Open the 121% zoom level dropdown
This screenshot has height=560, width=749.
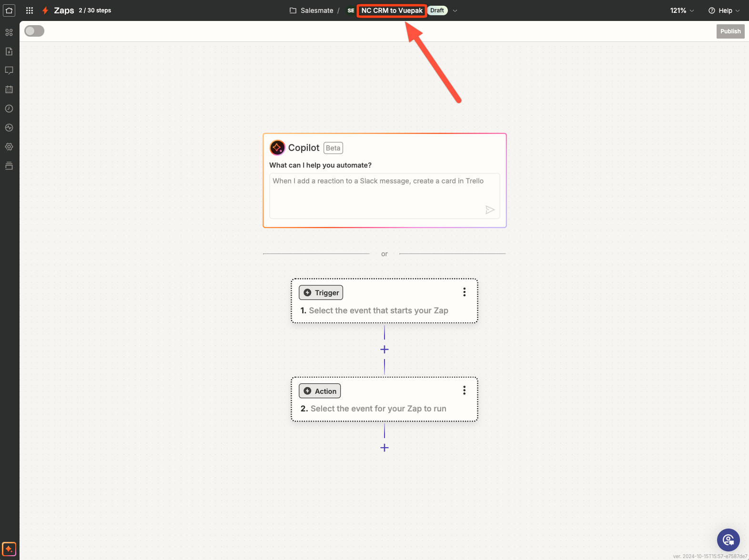pos(682,10)
